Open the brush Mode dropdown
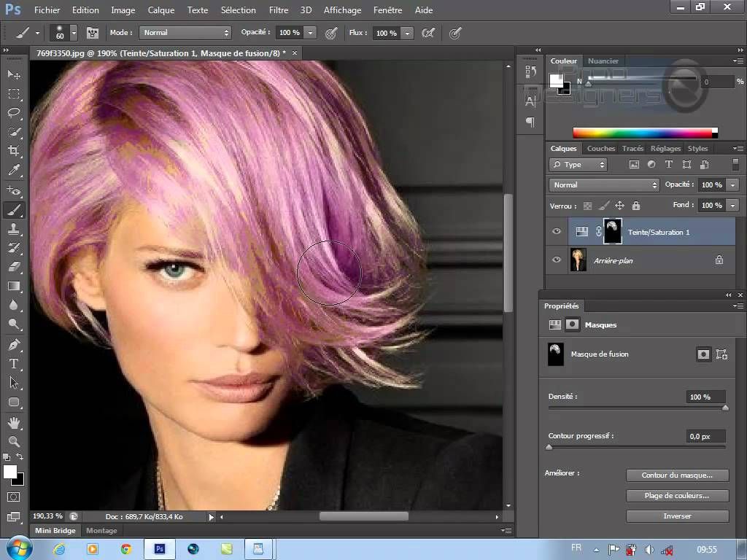The height and width of the screenshot is (560, 747). (x=186, y=33)
